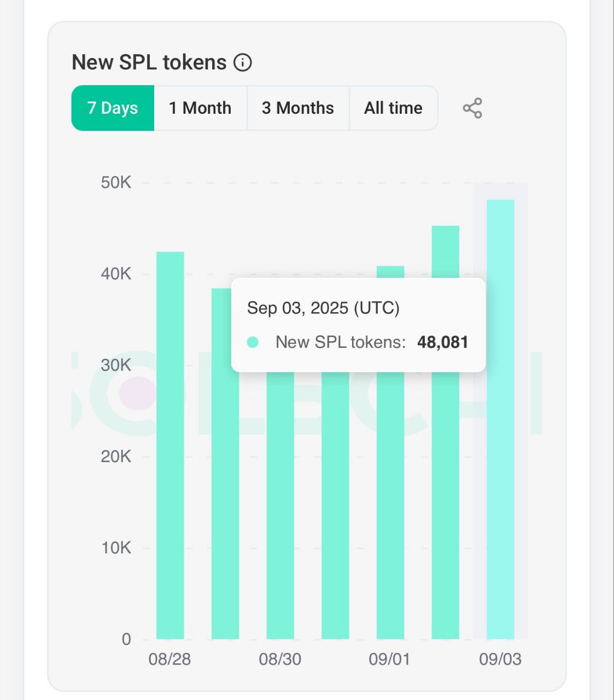Click the 50K y-axis label
The height and width of the screenshot is (700, 614).
click(x=116, y=183)
